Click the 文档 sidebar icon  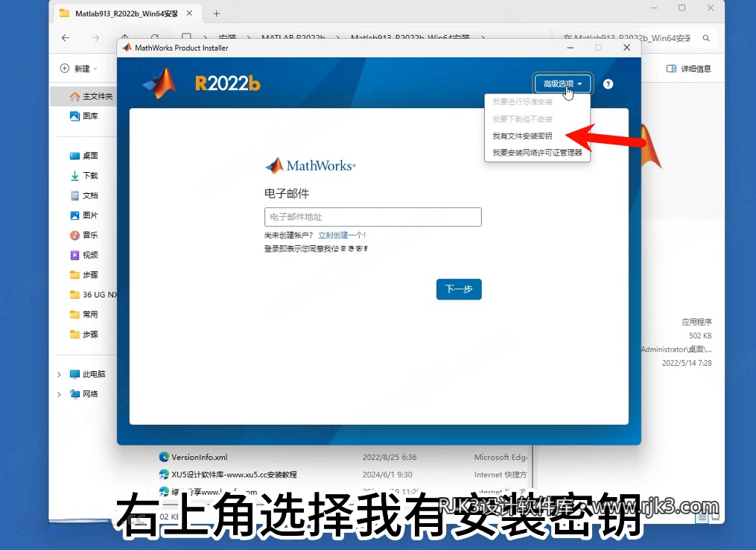click(x=74, y=195)
